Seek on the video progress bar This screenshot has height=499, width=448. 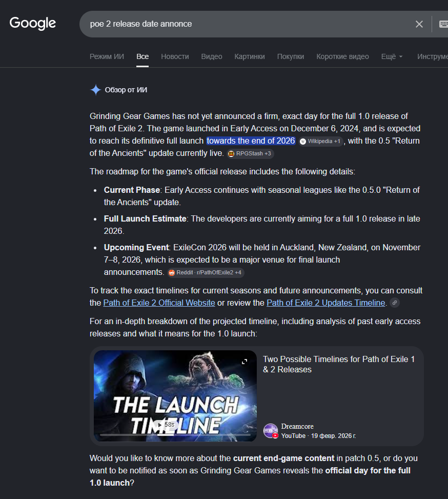click(175, 434)
